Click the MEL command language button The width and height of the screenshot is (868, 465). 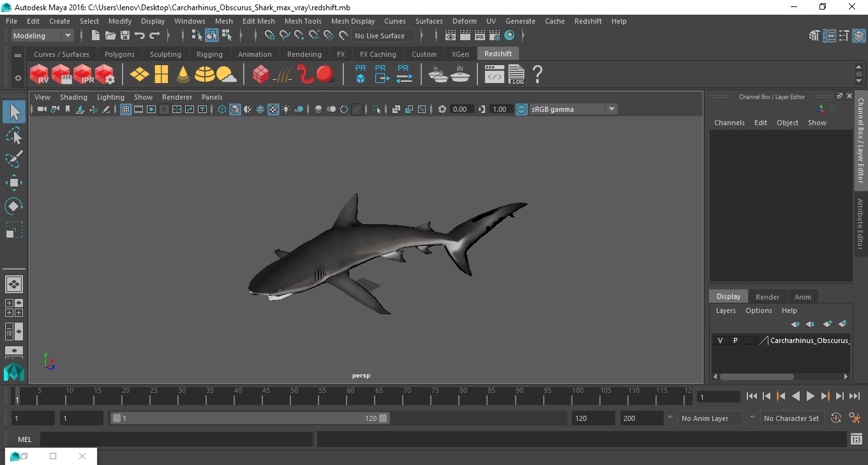tap(24, 439)
